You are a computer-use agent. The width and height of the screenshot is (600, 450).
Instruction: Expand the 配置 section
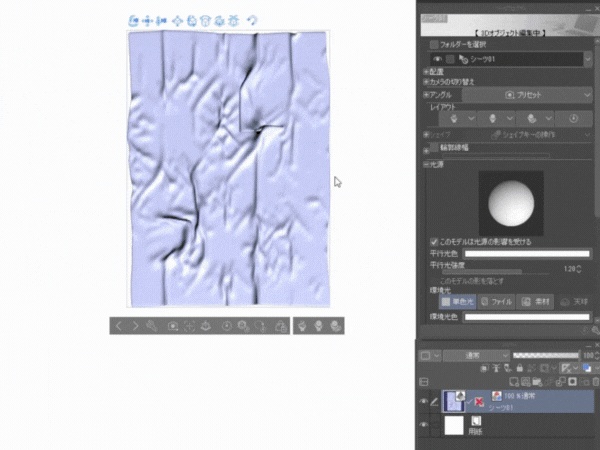(426, 72)
